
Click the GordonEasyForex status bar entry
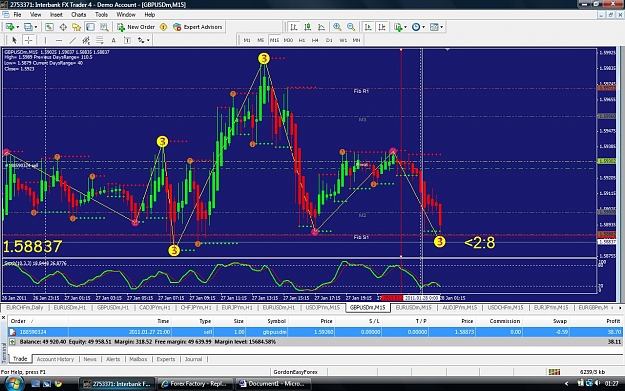[x=295, y=372]
